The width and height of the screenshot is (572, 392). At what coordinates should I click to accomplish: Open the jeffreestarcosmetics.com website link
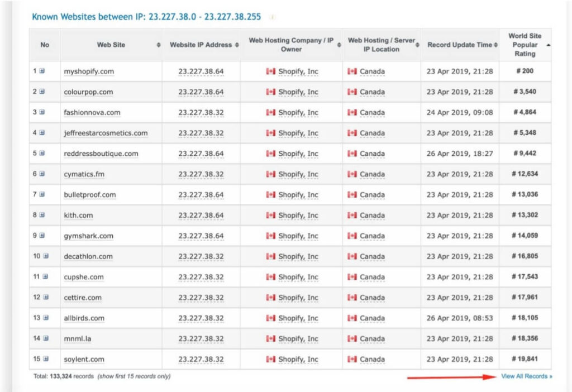(x=106, y=133)
